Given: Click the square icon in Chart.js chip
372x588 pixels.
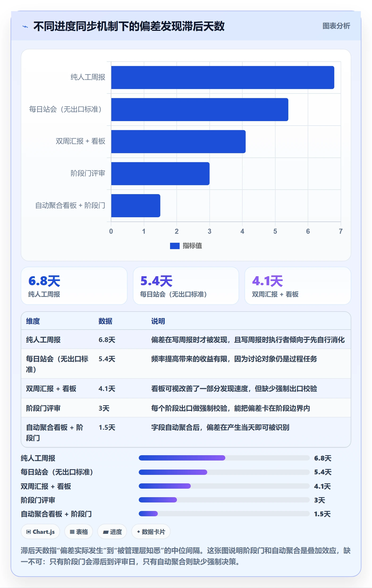Looking at the screenshot, I should 29,532.
